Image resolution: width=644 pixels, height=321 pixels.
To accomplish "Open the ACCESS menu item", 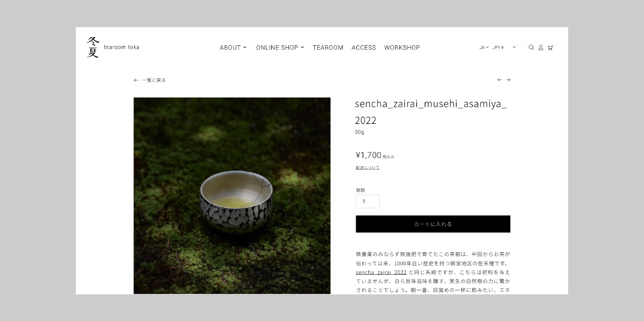I will click(364, 48).
